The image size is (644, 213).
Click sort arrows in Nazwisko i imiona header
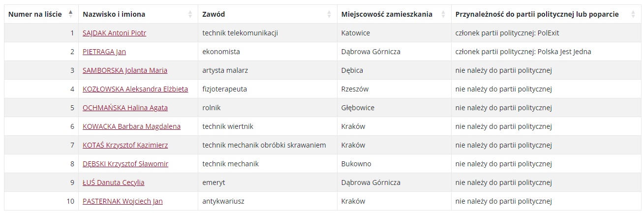(190, 14)
